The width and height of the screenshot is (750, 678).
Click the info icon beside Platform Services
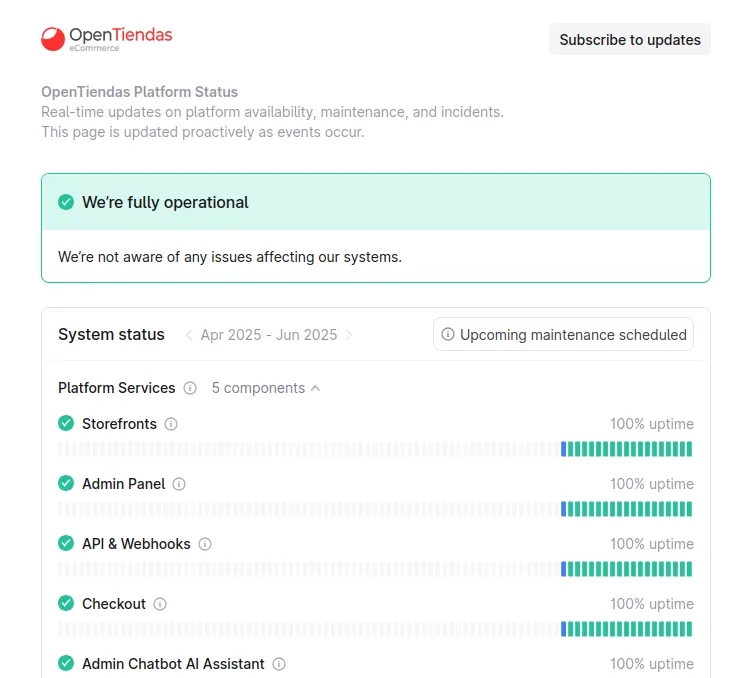point(190,388)
